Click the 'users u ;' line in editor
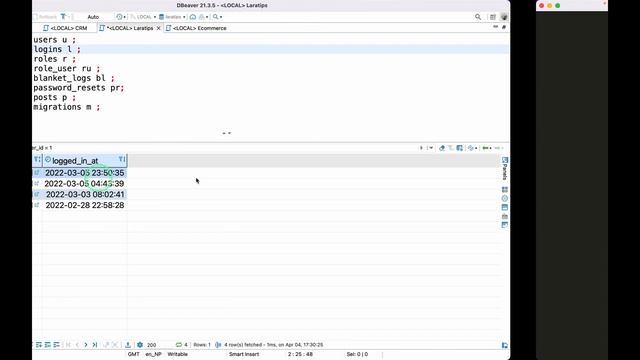 (54, 40)
